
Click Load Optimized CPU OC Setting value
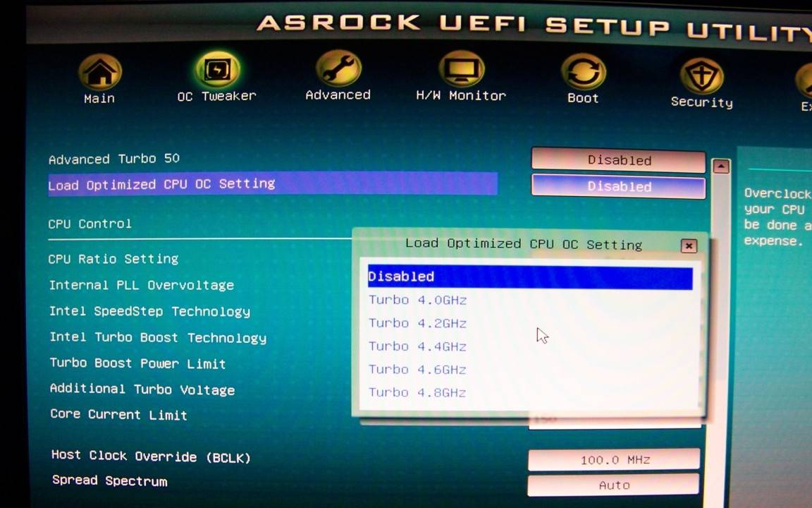[x=618, y=187]
